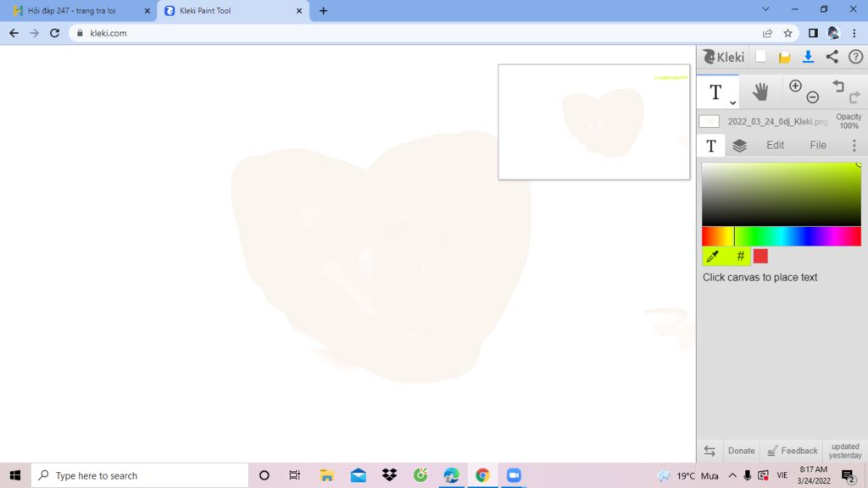Zoom out of the canvas
868x488 pixels.
[813, 97]
